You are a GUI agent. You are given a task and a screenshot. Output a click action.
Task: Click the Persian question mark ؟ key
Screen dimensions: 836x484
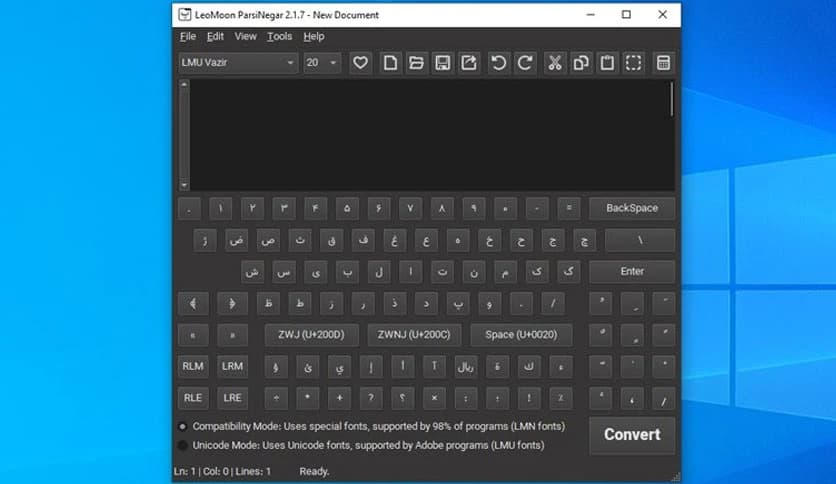(x=403, y=398)
